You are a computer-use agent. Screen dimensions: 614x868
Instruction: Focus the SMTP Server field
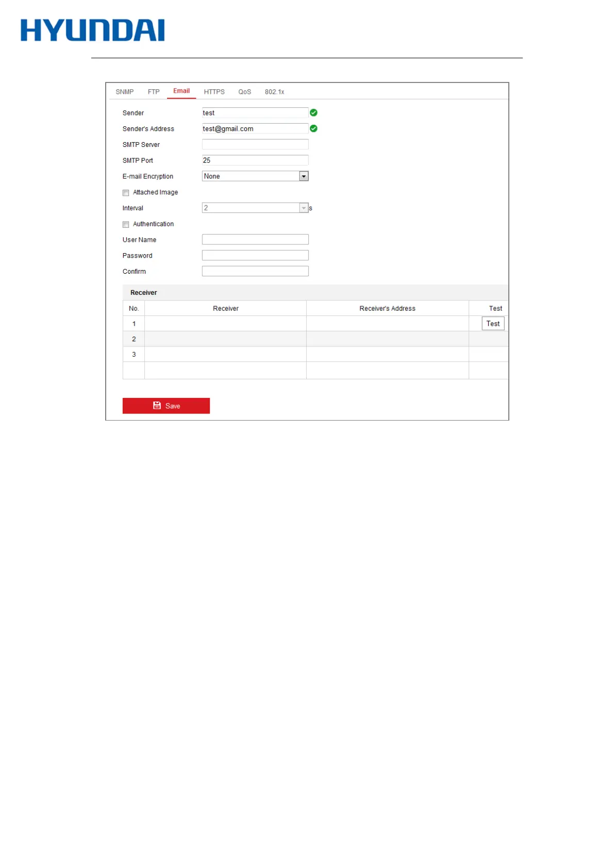[255, 144]
